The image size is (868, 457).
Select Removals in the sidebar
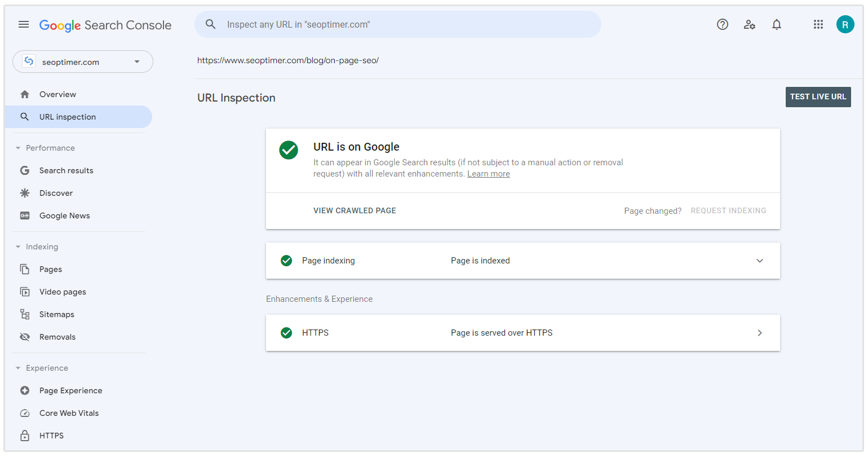point(57,337)
